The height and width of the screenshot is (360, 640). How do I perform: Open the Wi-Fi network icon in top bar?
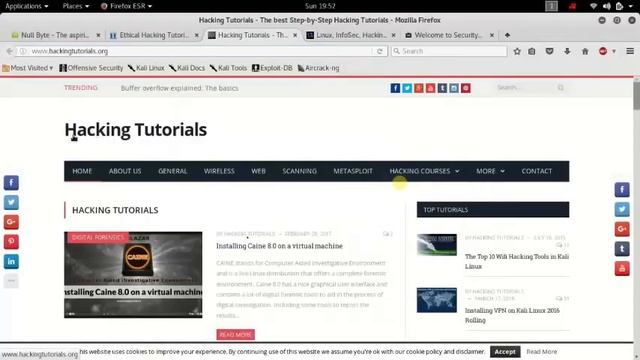click(593, 6)
